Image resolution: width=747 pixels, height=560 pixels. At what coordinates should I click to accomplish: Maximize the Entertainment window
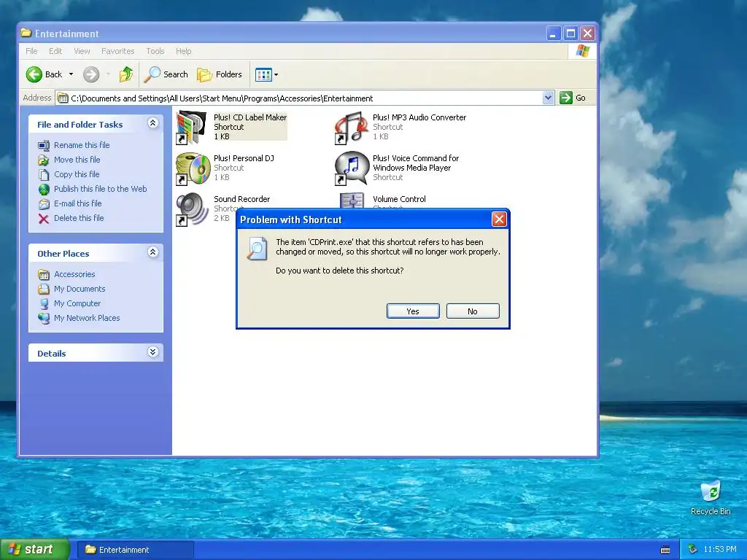coord(570,34)
